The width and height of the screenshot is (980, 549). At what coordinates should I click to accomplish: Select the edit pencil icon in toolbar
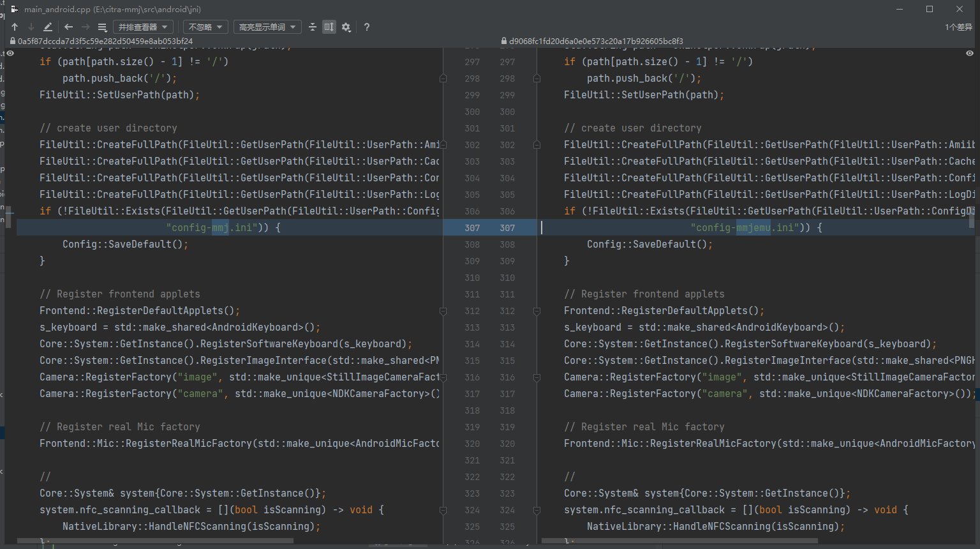pyautogui.click(x=48, y=27)
